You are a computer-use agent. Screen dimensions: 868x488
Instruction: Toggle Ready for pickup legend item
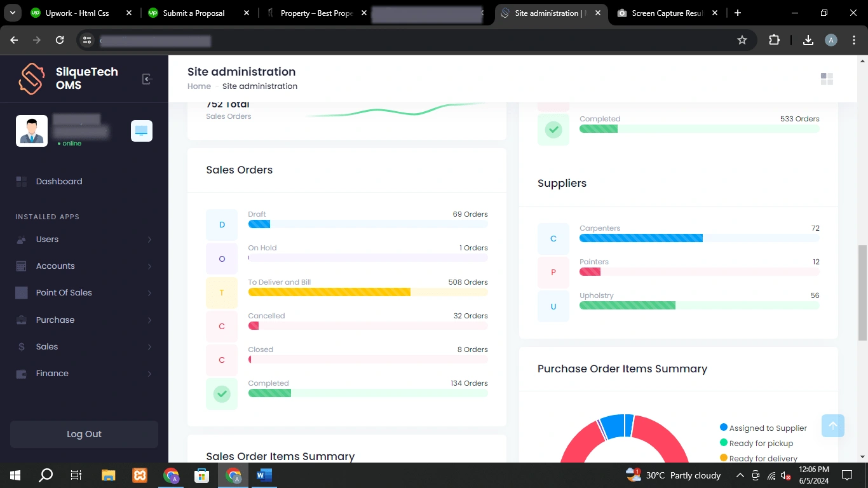756,444
